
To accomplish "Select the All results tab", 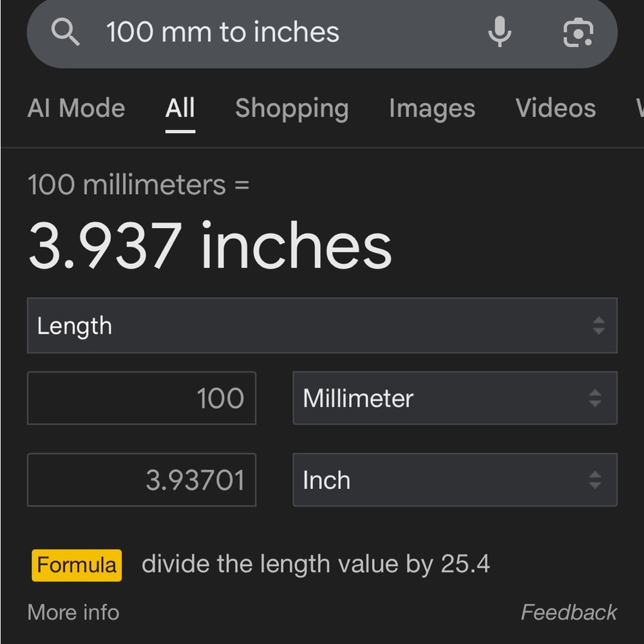I will [180, 108].
